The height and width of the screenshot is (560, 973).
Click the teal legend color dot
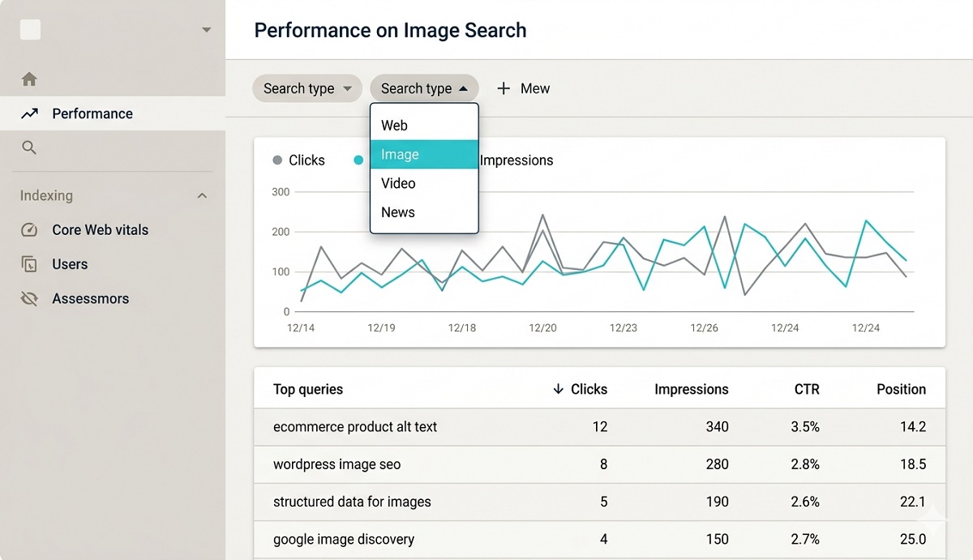pos(358,160)
